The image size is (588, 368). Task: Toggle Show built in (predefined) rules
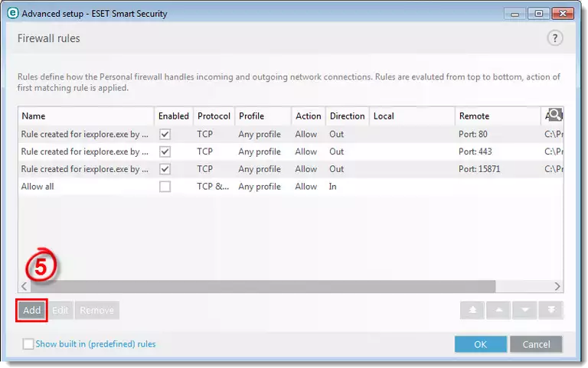tap(28, 344)
